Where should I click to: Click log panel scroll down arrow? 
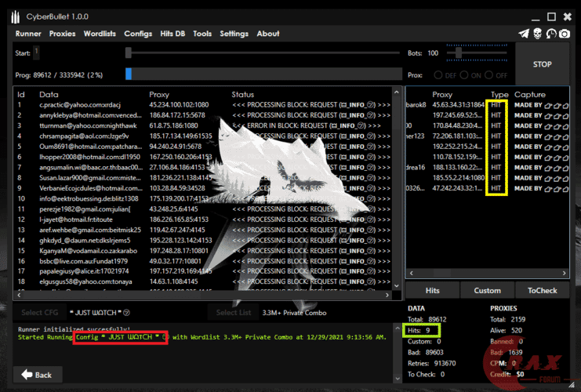click(398, 379)
